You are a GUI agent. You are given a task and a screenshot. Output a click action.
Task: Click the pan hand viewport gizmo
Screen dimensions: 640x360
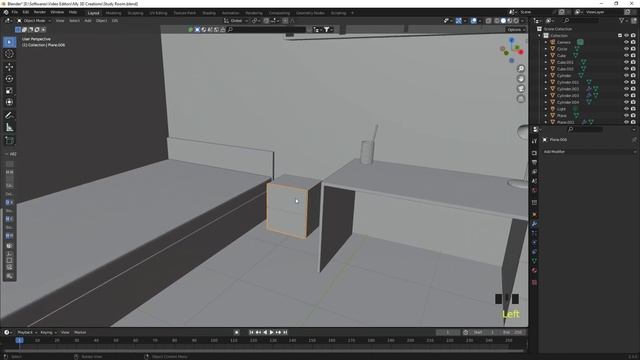click(521, 79)
